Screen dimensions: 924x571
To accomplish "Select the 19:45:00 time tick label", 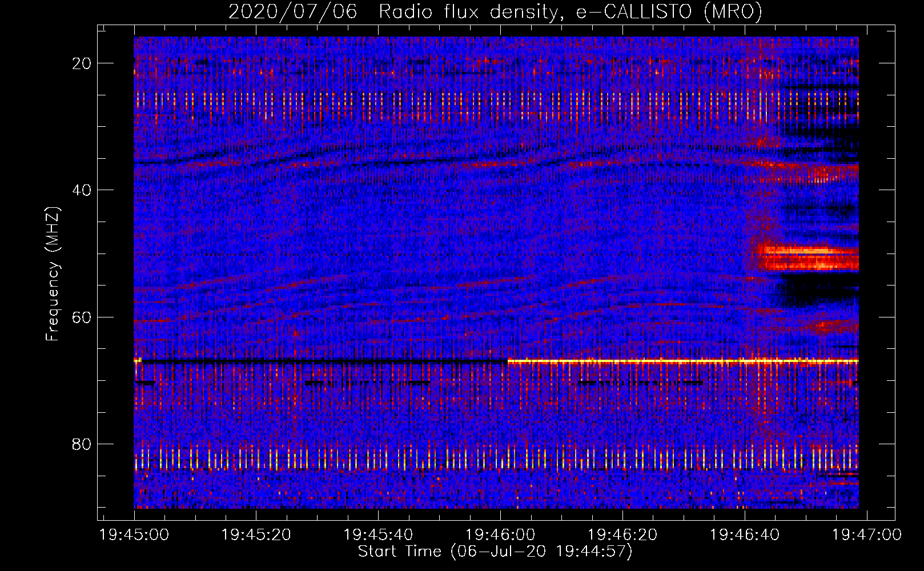I will [x=134, y=535].
